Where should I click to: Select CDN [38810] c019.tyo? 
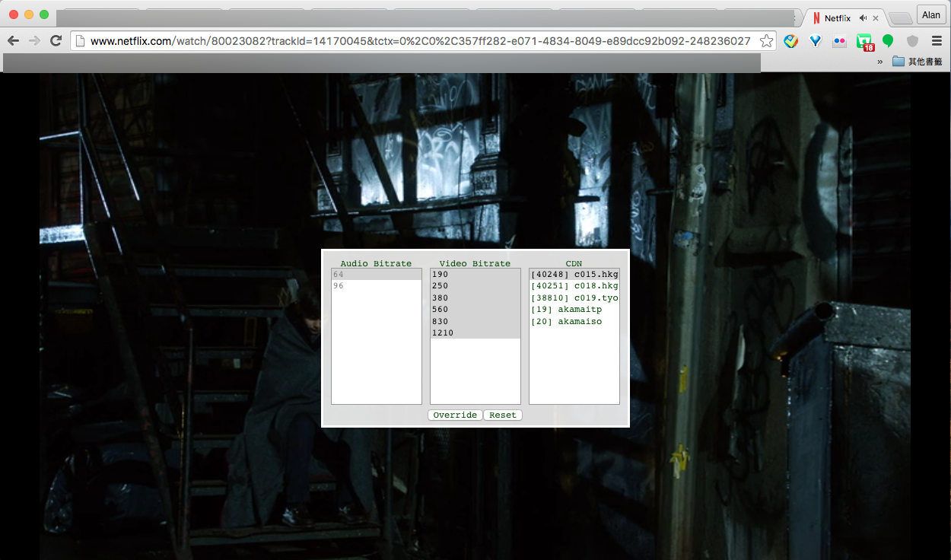(x=574, y=297)
